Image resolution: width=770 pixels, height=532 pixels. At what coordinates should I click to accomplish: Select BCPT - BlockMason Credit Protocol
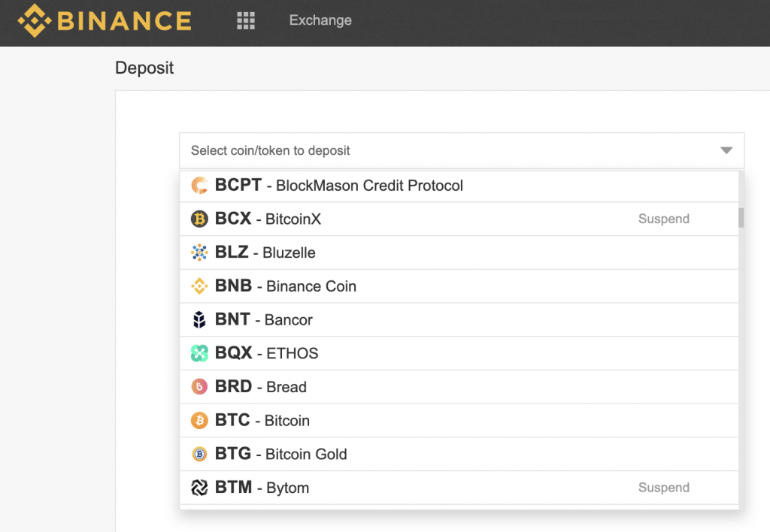pyautogui.click(x=459, y=186)
